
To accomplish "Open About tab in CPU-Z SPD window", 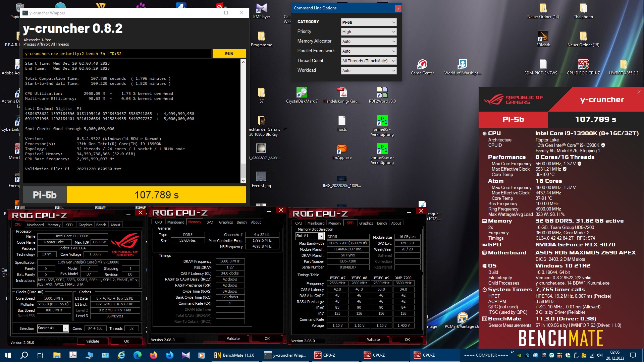I will (396, 223).
